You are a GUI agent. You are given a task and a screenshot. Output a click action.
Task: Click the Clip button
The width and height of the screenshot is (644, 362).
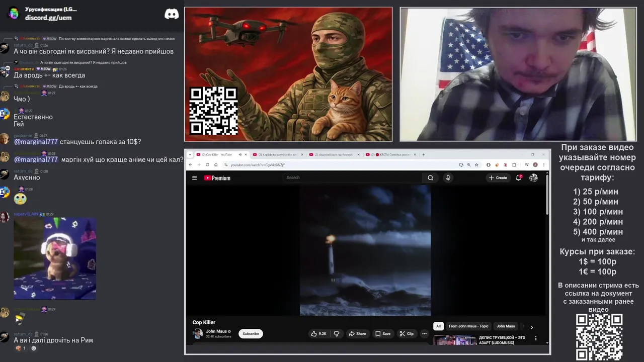[407, 333]
